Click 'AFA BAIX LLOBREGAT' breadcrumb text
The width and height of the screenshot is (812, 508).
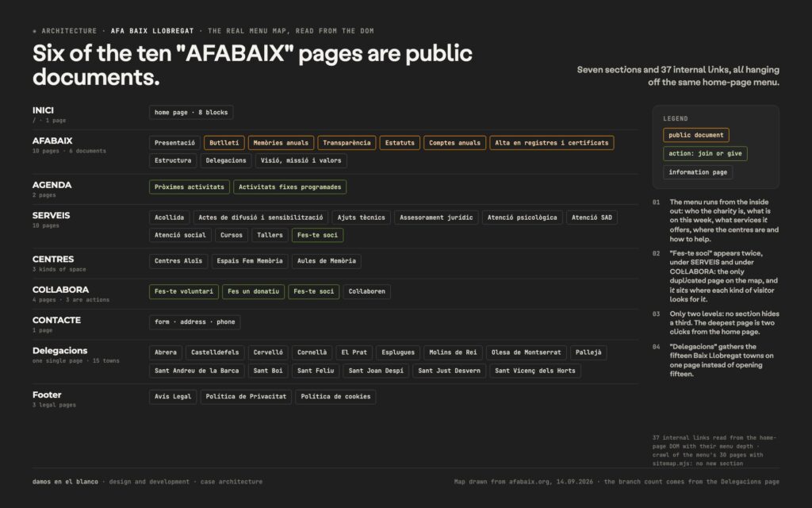tap(152, 31)
